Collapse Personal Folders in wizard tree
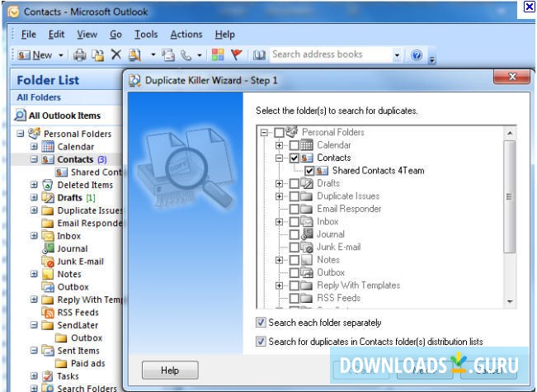 (x=264, y=132)
